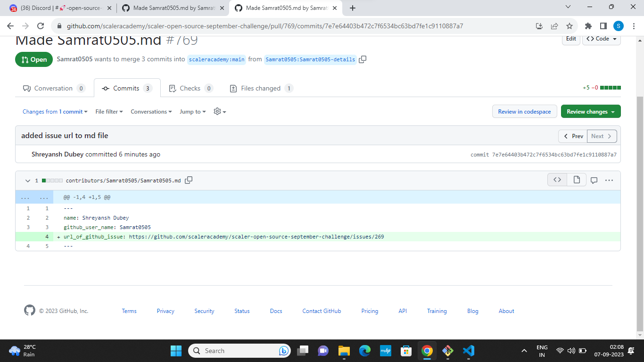Launch Visual Studio Code from the taskbar
The width and height of the screenshot is (644, 362).
click(x=468, y=351)
